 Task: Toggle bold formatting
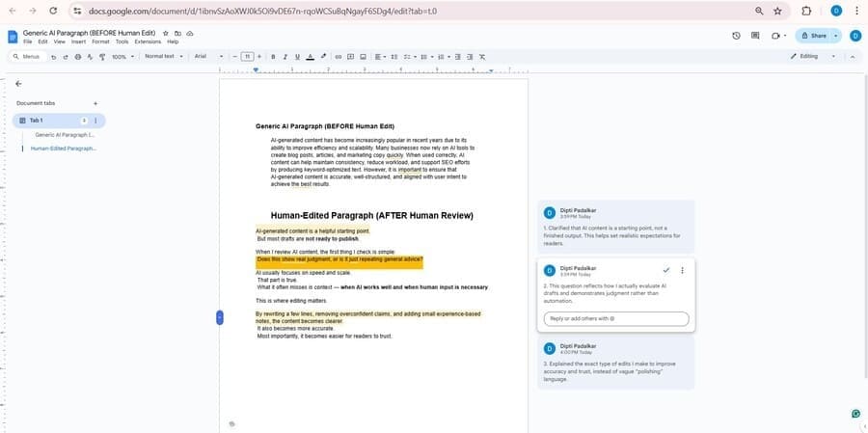(x=273, y=57)
